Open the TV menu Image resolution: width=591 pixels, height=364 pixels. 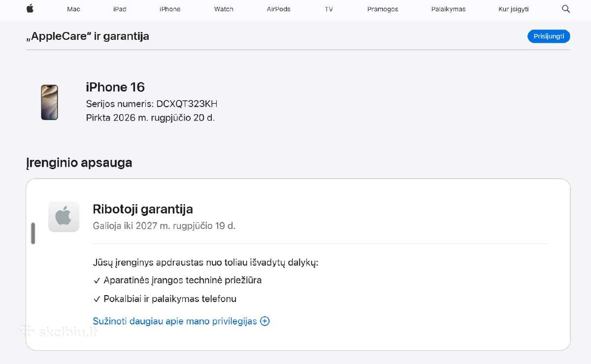[329, 9]
